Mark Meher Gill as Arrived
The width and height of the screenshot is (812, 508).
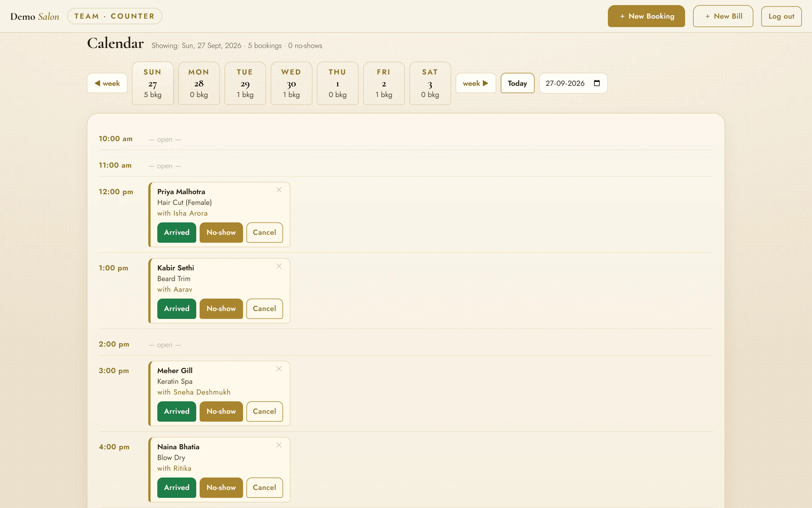click(177, 411)
